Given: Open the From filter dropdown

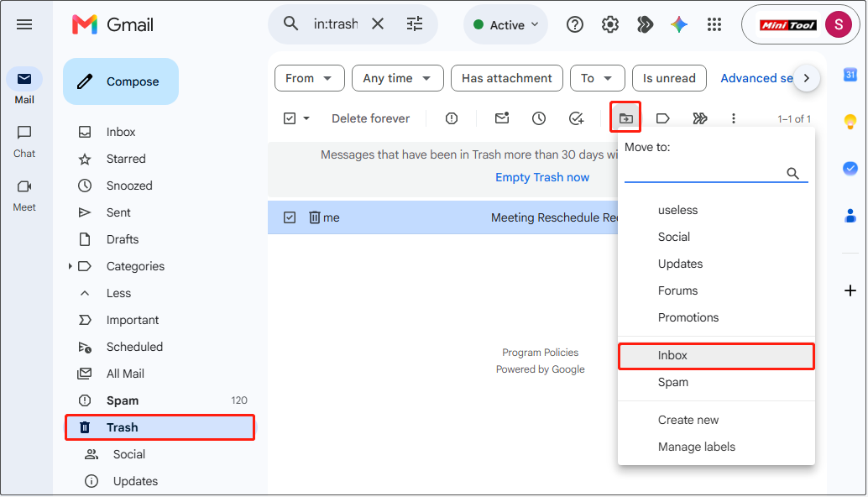Looking at the screenshot, I should pos(310,78).
